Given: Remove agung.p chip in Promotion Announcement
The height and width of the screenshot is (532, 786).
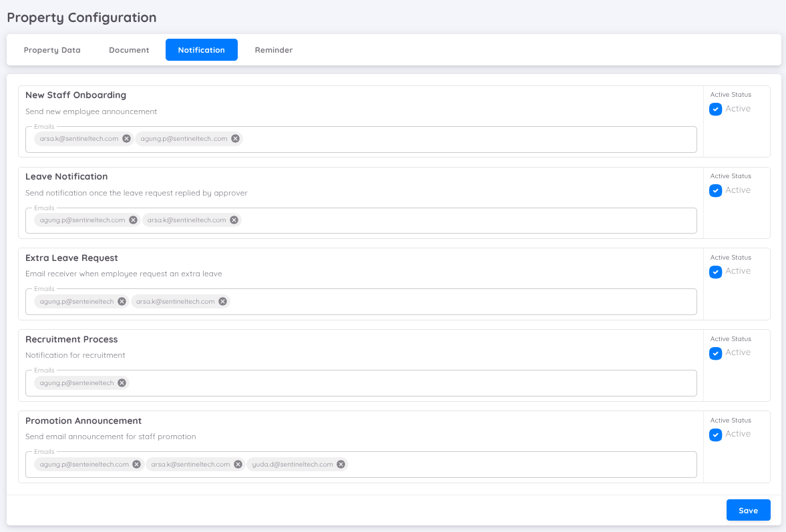Looking at the screenshot, I should pos(136,464).
